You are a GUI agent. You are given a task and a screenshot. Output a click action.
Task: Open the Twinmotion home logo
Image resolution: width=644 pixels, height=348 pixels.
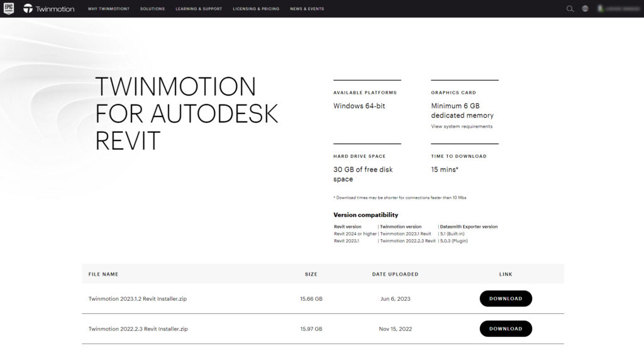(49, 9)
